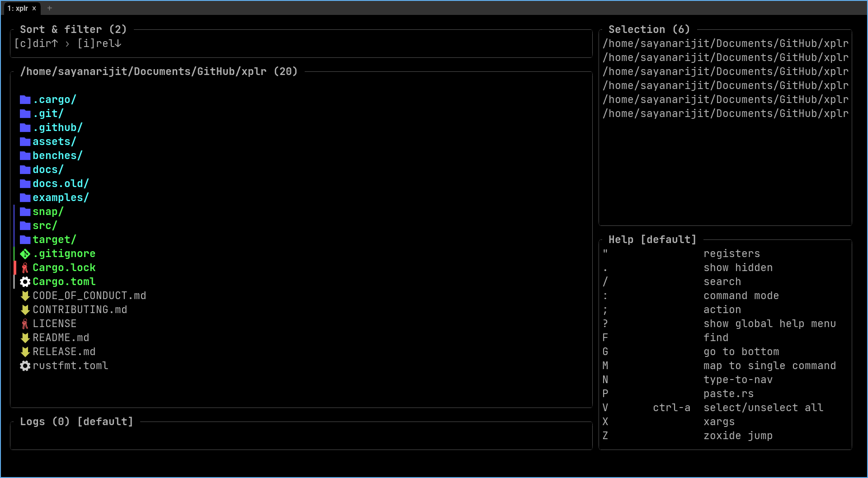Click 'select/unselect all' help entry

[x=764, y=408]
